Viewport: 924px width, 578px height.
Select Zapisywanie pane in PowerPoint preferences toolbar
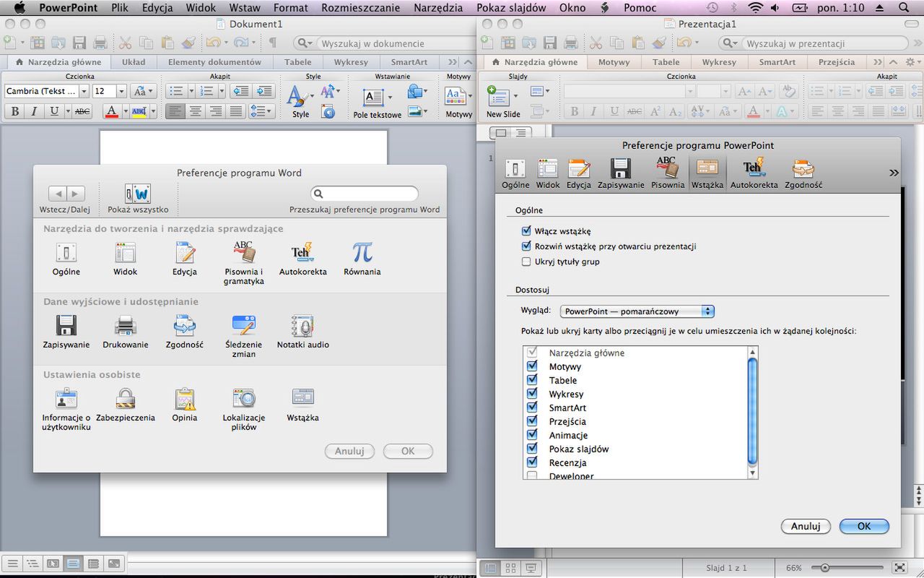[621, 173]
